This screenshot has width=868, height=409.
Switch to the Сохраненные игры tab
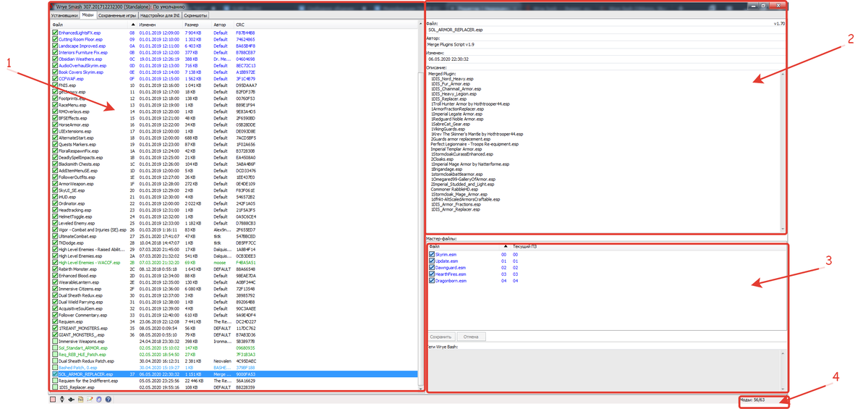pyautogui.click(x=117, y=15)
